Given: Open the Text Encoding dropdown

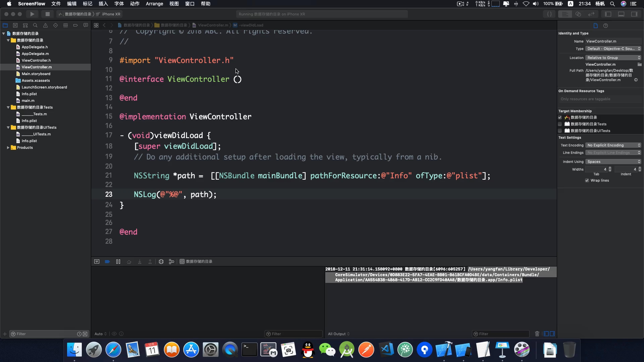Looking at the screenshot, I should pos(613,145).
